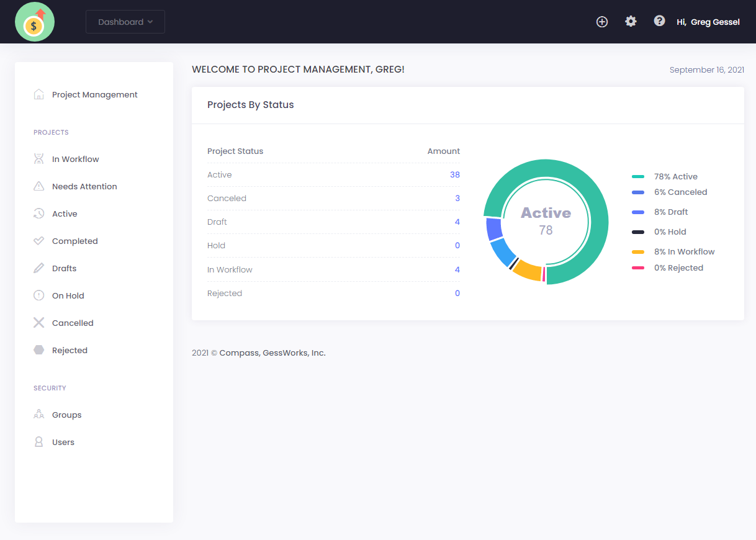Open Completed projects in sidebar
Viewport: 756px width, 540px height.
tap(75, 241)
